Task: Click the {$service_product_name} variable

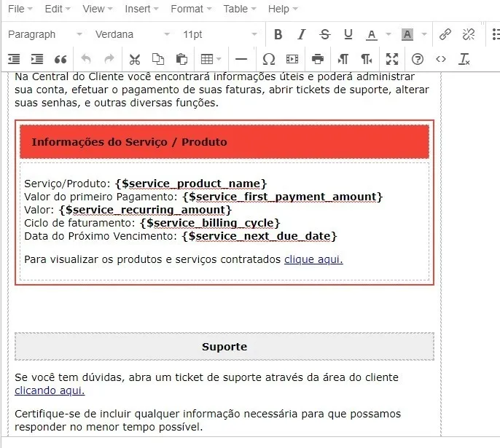Action: [191, 184]
